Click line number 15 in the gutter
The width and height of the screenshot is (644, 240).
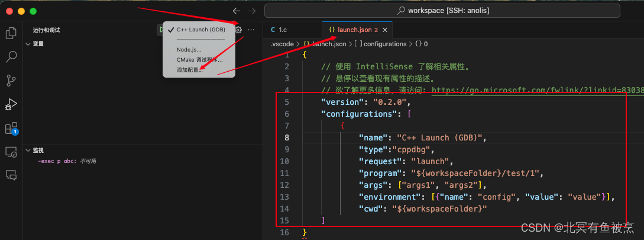[284, 220]
